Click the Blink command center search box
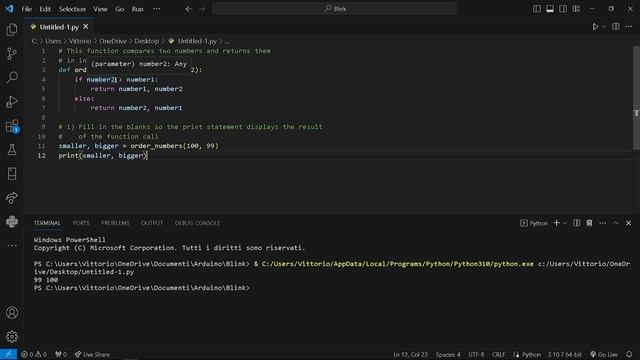Image resolution: width=640 pixels, height=360 pixels. pyautogui.click(x=334, y=9)
